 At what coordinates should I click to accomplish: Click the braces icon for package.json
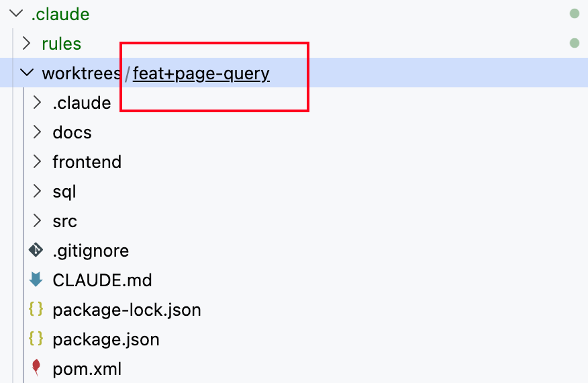coord(36,339)
